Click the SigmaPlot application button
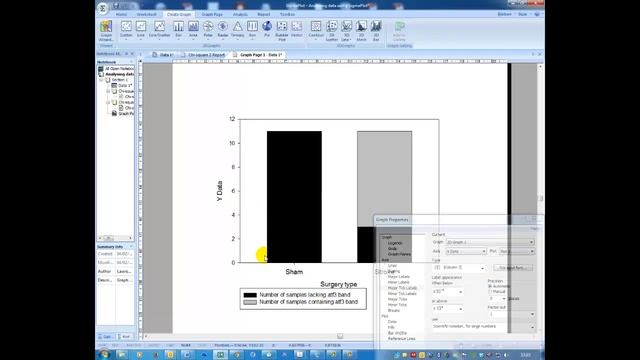 coord(103,8)
